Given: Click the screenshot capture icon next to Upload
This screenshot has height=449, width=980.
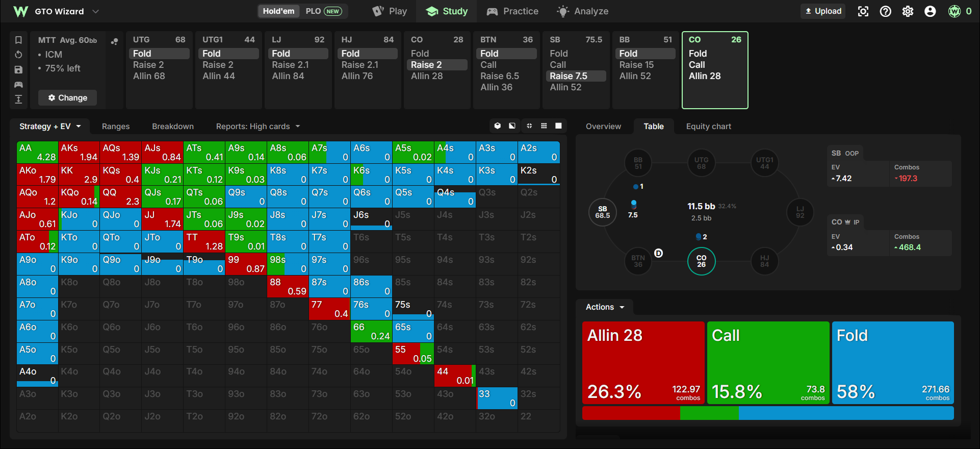Looking at the screenshot, I should click(x=863, y=11).
